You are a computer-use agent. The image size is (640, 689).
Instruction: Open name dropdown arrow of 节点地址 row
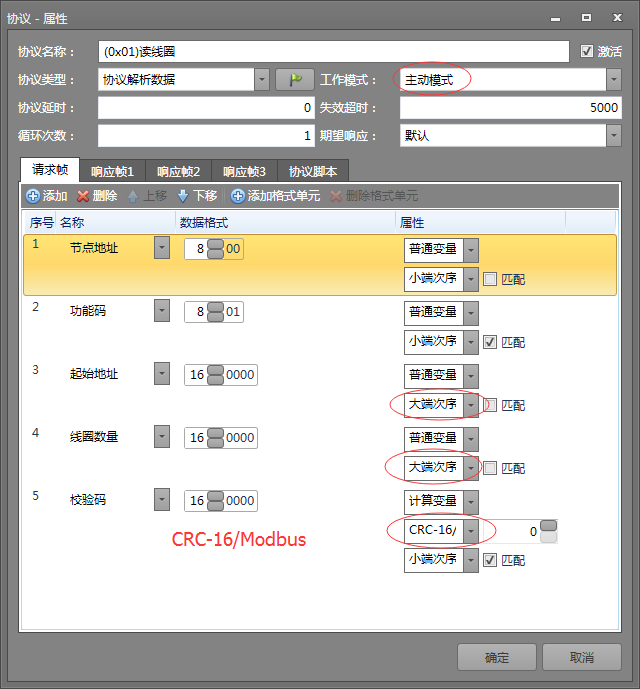coord(162,247)
